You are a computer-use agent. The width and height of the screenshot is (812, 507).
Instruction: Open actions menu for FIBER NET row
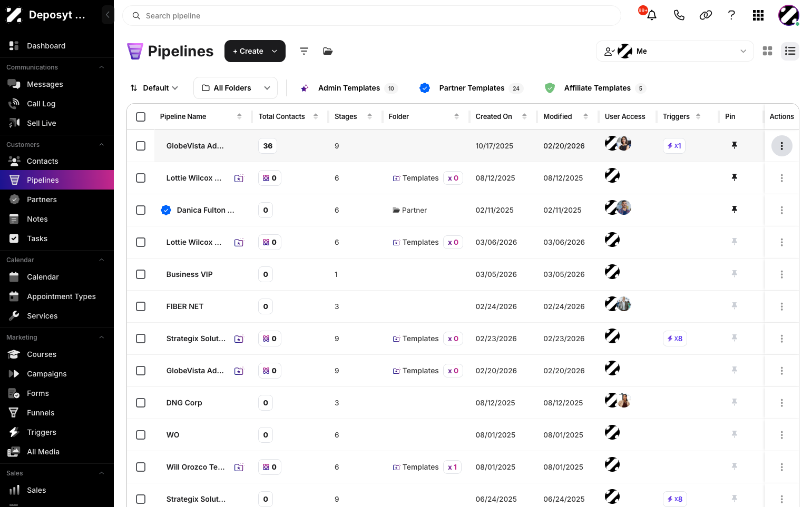pyautogui.click(x=781, y=306)
